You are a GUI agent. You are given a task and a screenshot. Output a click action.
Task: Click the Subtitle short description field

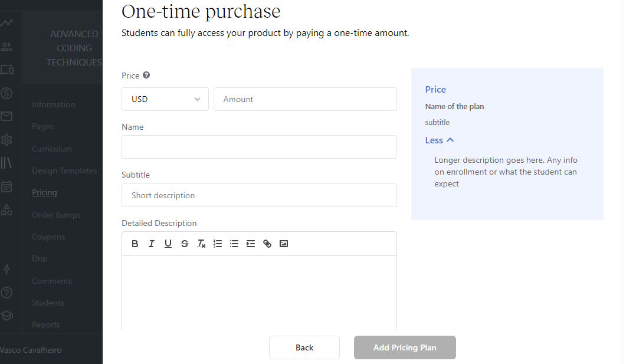(259, 195)
